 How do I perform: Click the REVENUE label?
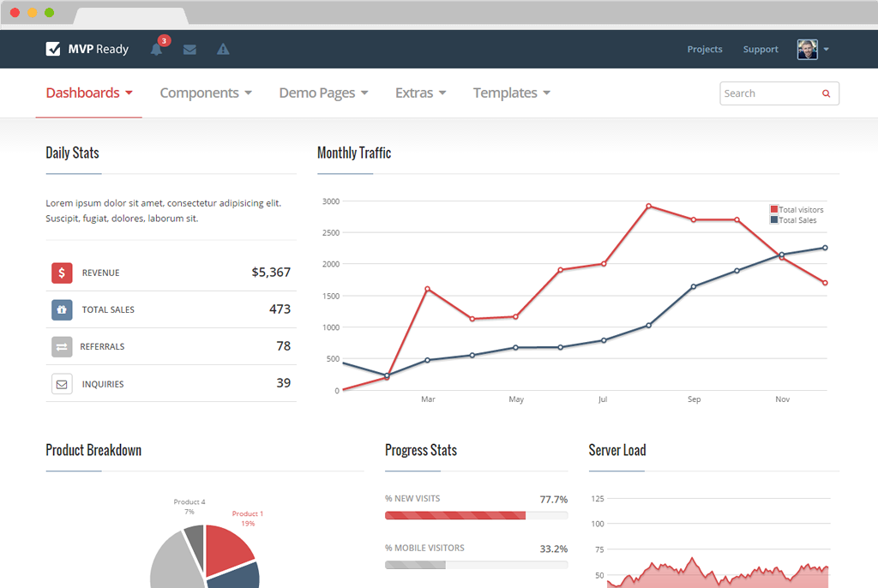(x=101, y=273)
